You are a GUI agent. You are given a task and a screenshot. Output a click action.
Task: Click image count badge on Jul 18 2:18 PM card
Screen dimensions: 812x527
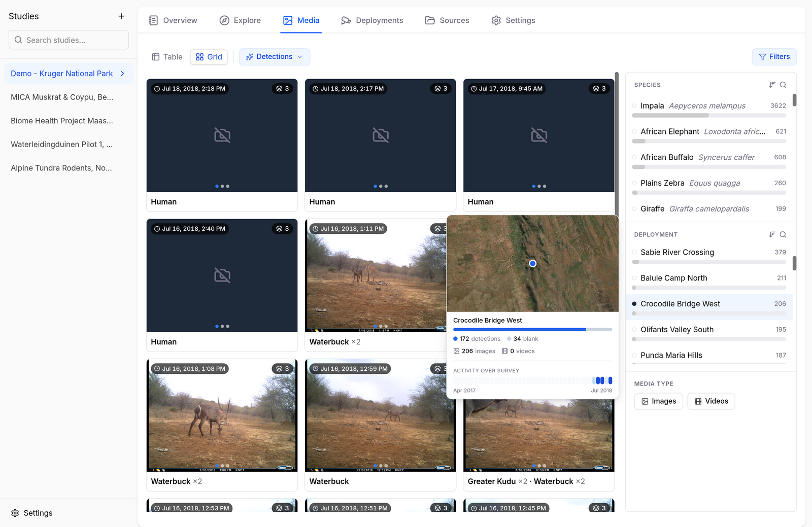point(283,89)
